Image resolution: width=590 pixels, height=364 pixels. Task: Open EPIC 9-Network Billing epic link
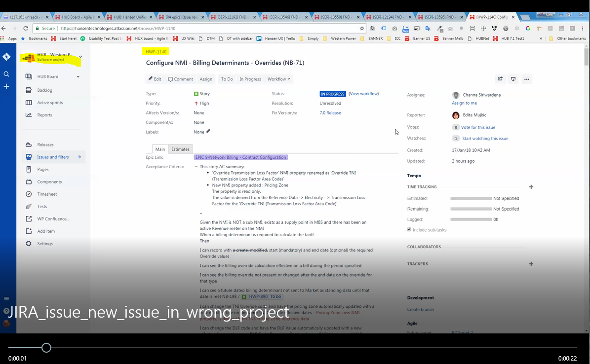coord(241,157)
